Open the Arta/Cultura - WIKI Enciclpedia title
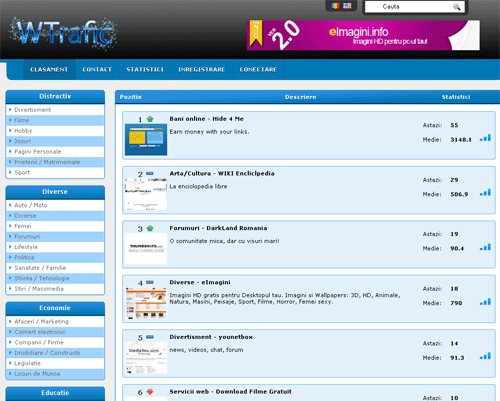 [222, 174]
